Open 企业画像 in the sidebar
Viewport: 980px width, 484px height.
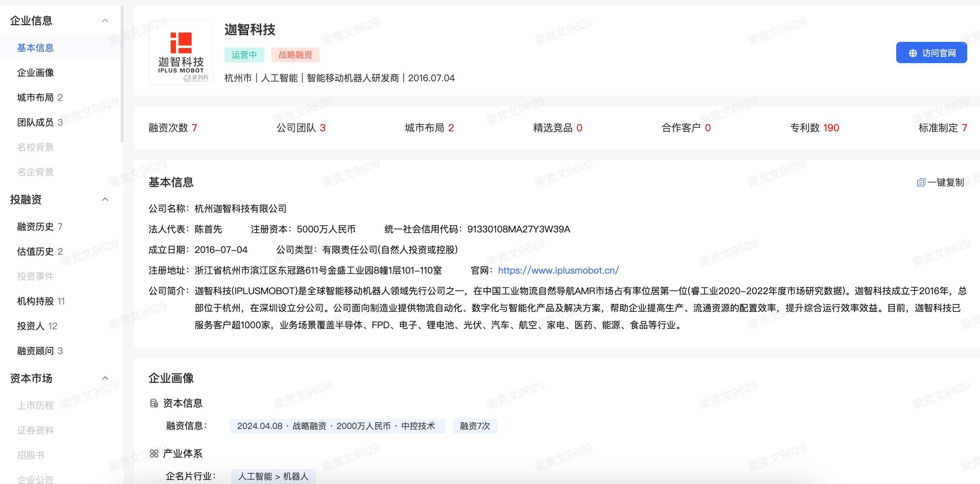36,73
